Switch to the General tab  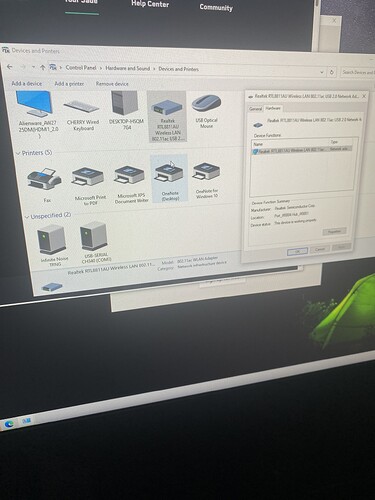point(256,109)
